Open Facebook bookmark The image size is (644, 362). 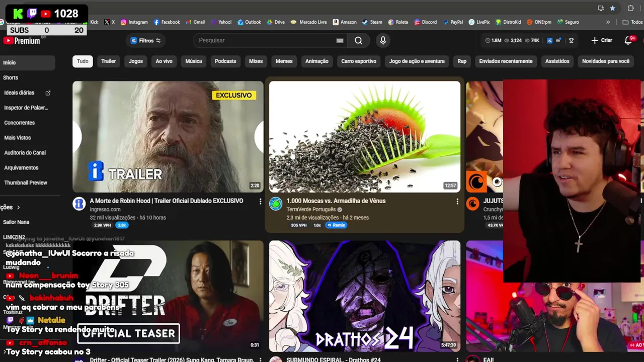(167, 22)
